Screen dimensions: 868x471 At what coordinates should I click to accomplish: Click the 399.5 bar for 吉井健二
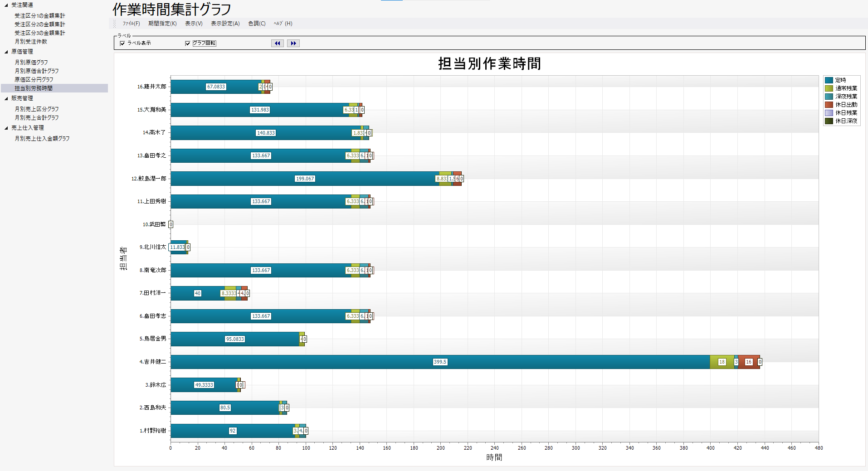(440, 362)
